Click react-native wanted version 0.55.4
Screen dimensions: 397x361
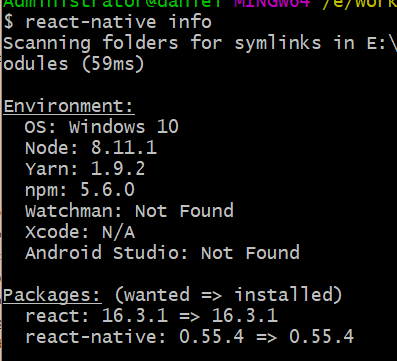coord(212,337)
